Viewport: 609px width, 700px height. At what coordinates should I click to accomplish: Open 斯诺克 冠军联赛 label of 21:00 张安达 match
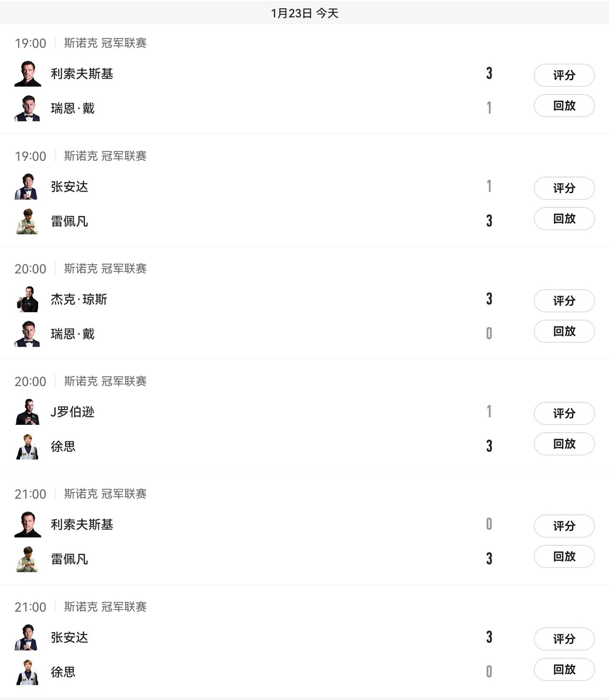(105, 607)
